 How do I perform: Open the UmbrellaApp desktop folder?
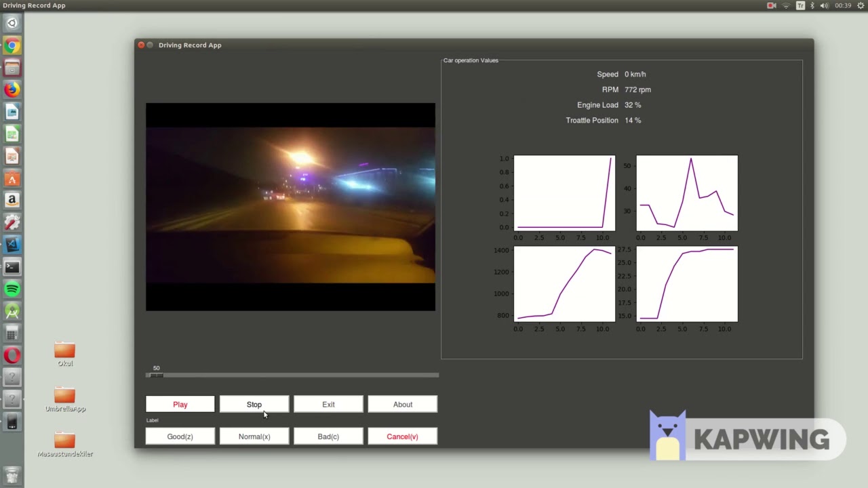click(x=65, y=400)
